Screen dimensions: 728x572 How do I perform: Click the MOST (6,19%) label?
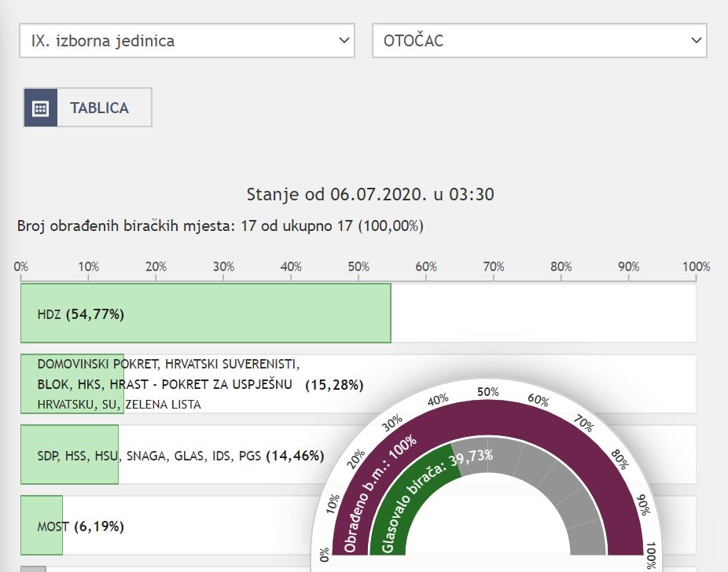(81, 526)
